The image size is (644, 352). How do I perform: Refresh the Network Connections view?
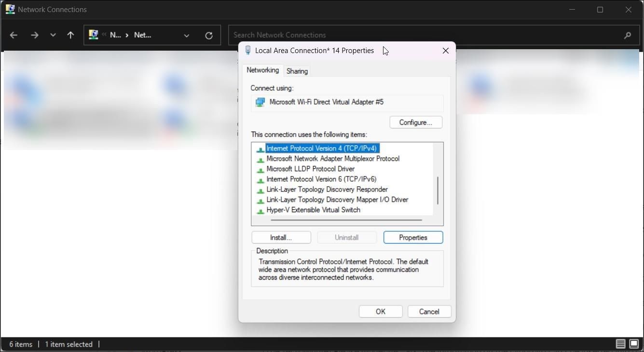209,35
